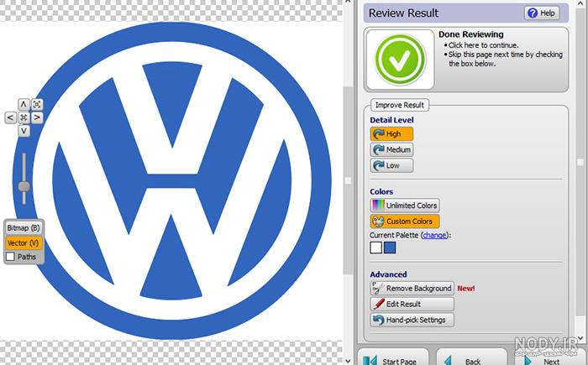The image size is (588, 365).
Task: Open the Improve Result tab
Action: (x=399, y=105)
